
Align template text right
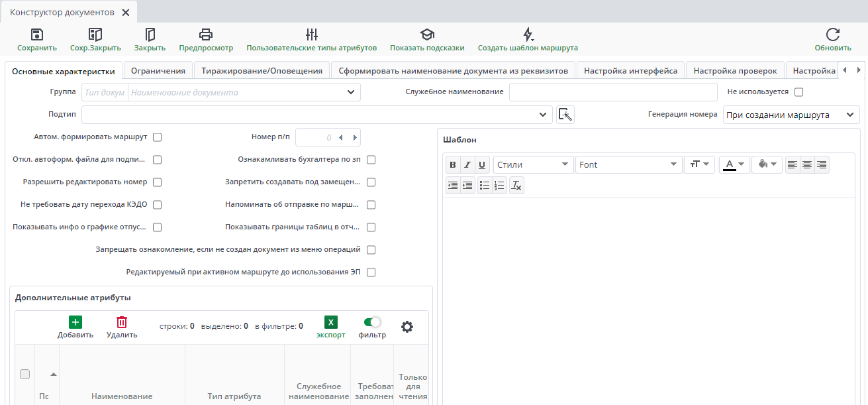(x=822, y=165)
